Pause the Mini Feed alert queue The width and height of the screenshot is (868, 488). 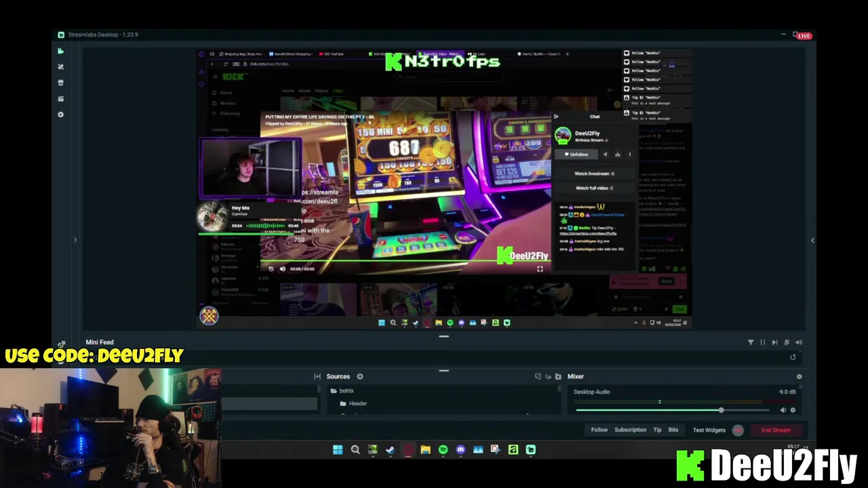pyautogui.click(x=762, y=342)
